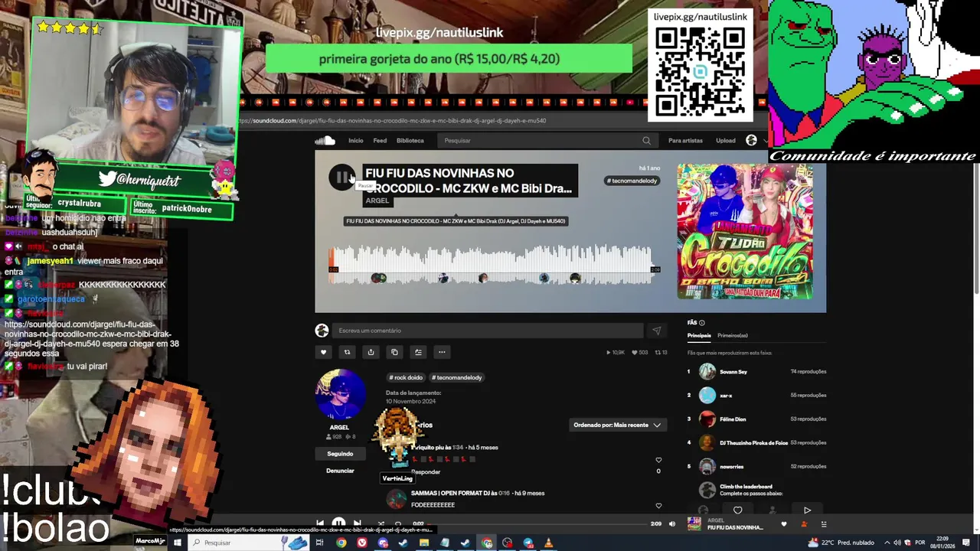
Task: Open Féline Dion fan profile
Action: (733, 419)
